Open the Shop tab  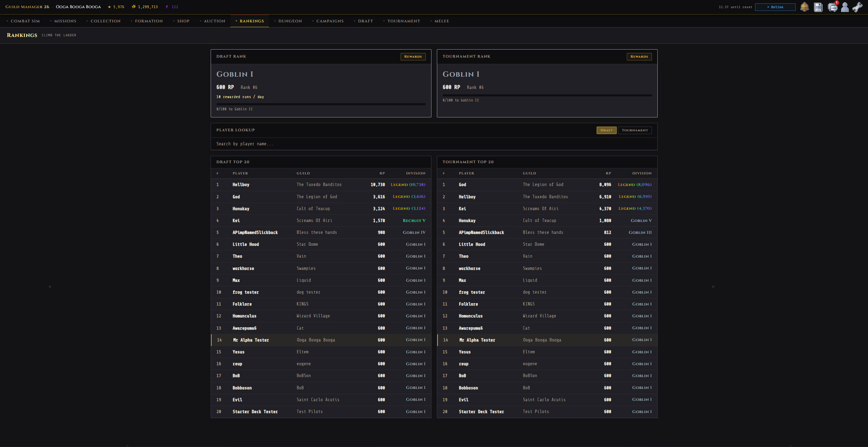pos(182,21)
